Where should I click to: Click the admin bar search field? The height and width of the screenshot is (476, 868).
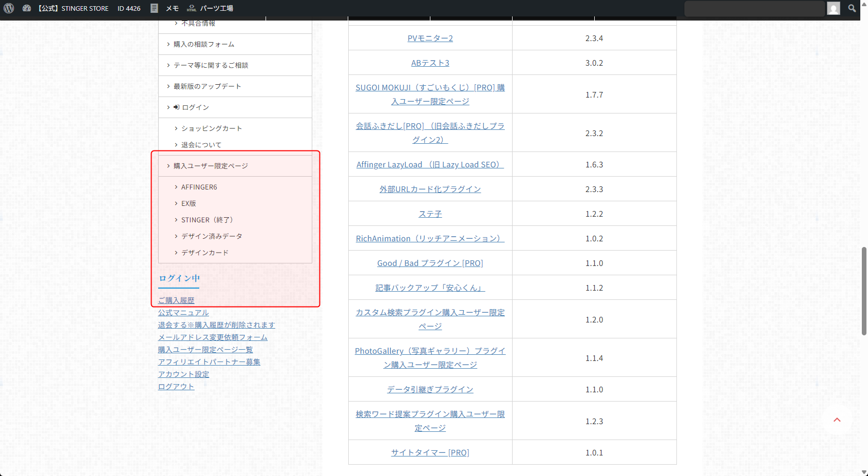click(754, 8)
